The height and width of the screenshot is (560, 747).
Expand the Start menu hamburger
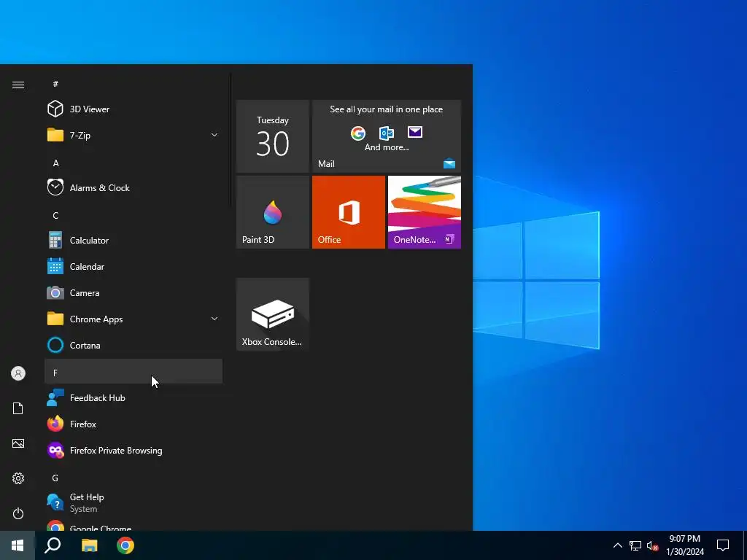coord(18,85)
